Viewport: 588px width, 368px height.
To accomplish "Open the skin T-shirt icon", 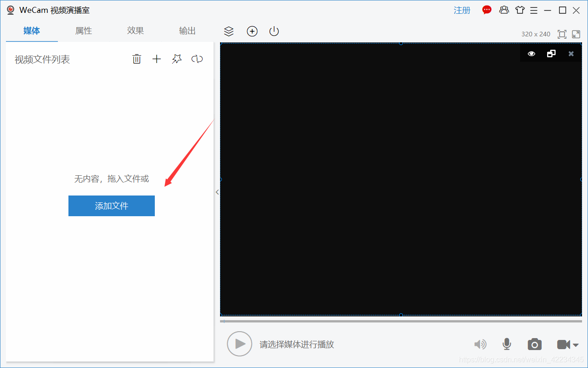I will click(x=520, y=10).
